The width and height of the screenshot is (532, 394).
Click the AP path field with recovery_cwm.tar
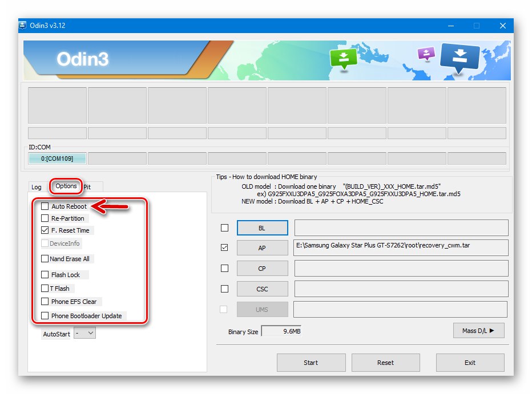coord(401,247)
